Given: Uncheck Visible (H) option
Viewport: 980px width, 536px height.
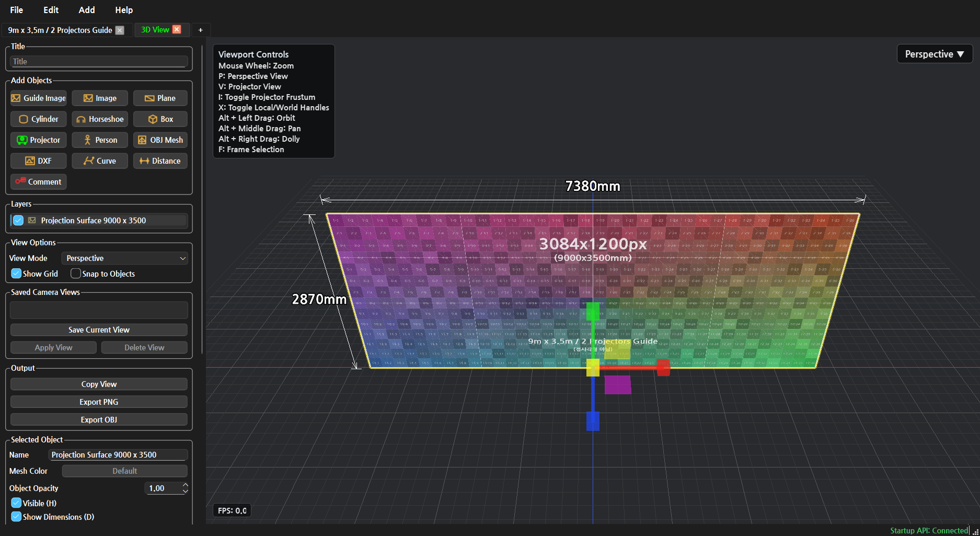Looking at the screenshot, I should pos(16,503).
